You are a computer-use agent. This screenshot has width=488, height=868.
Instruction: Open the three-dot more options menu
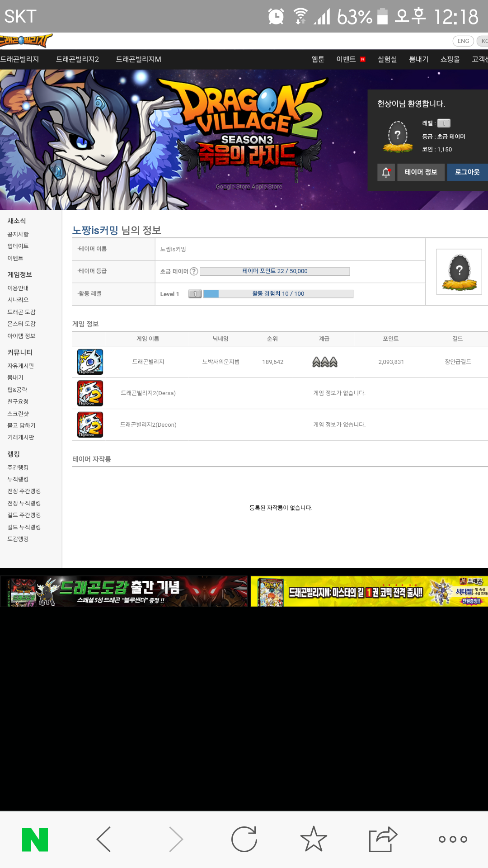[453, 839]
